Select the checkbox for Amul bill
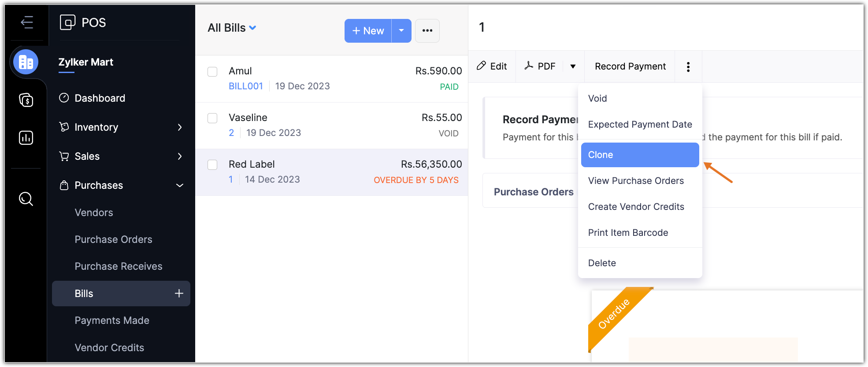The height and width of the screenshot is (367, 868). [x=212, y=72]
